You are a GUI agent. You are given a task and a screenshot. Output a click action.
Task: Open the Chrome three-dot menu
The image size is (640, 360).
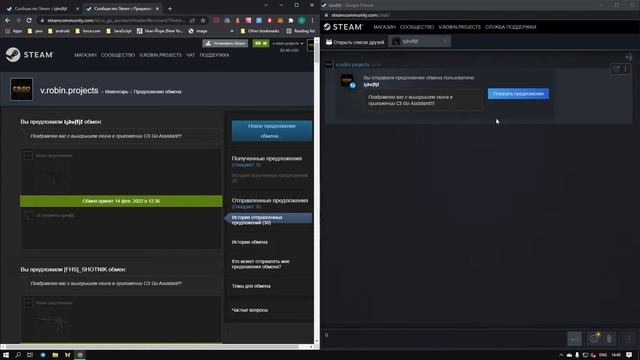(x=312, y=20)
